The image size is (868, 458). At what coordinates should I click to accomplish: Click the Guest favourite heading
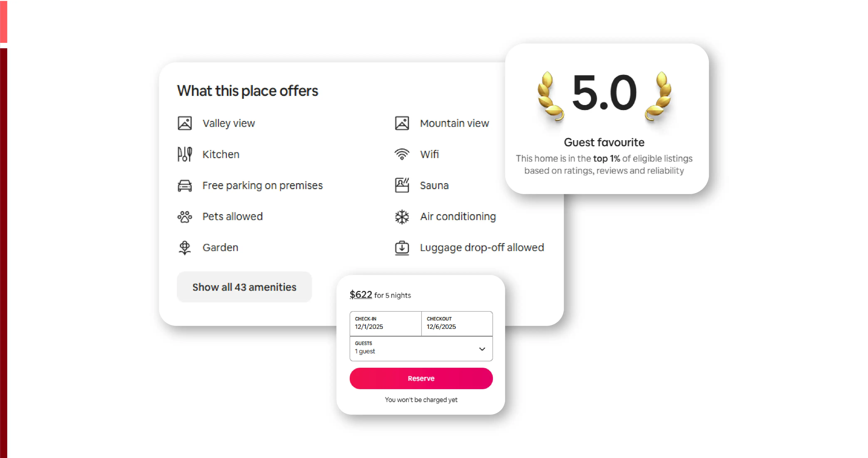click(604, 142)
